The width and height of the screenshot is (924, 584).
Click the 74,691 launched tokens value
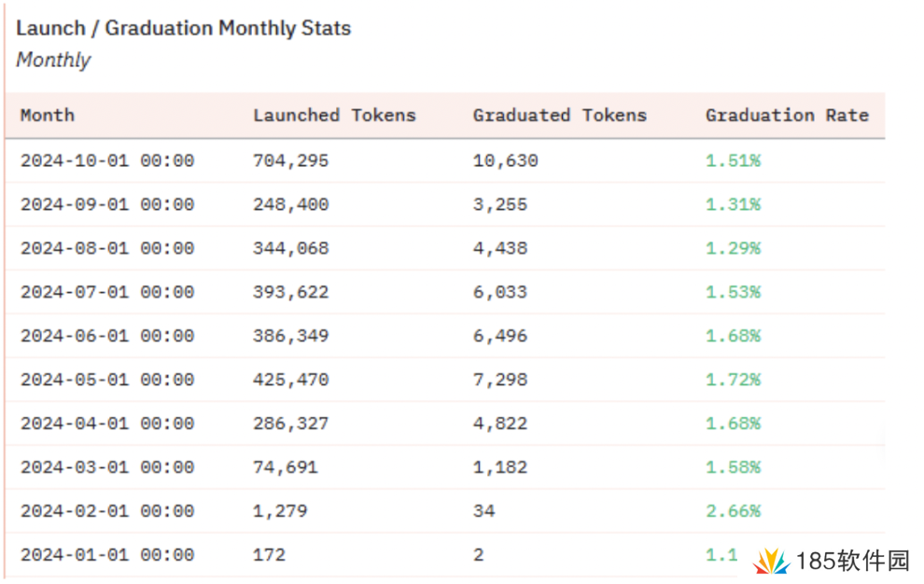click(285, 467)
